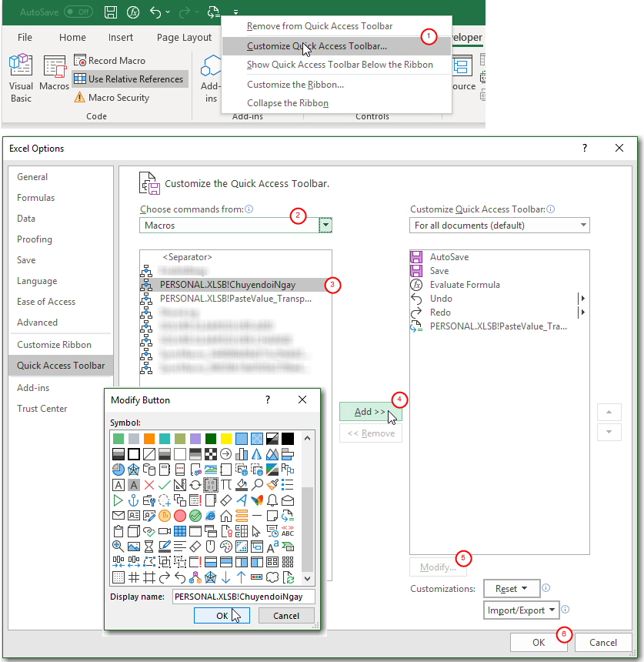
Task: Pick the pie chart symbol
Action: pos(118,470)
